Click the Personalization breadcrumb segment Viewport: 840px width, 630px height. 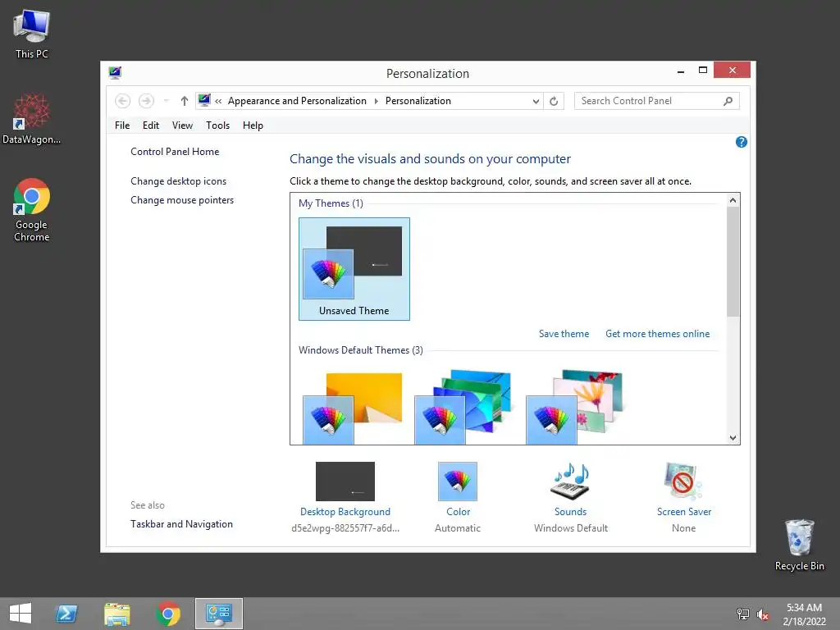[x=418, y=101]
